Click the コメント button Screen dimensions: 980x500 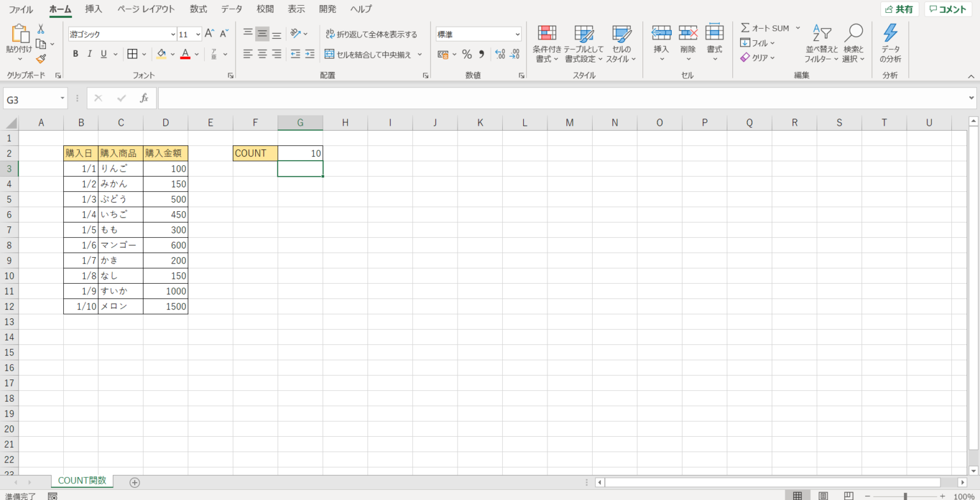pyautogui.click(x=947, y=9)
